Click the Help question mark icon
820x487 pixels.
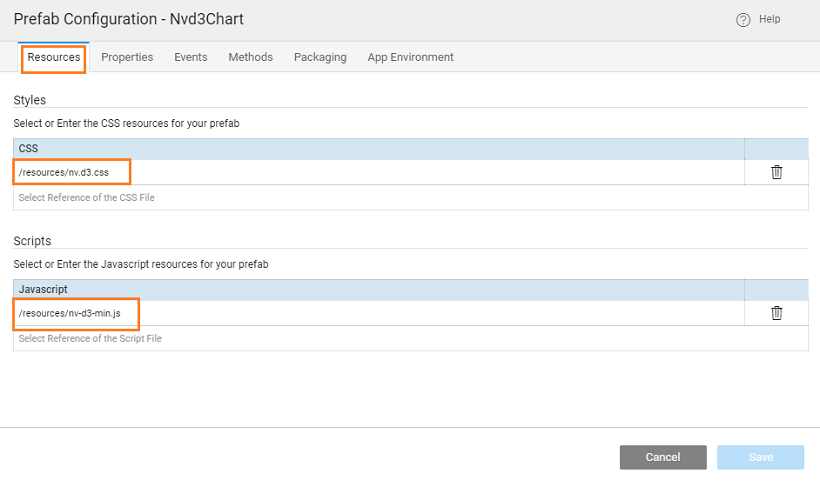pyautogui.click(x=743, y=20)
